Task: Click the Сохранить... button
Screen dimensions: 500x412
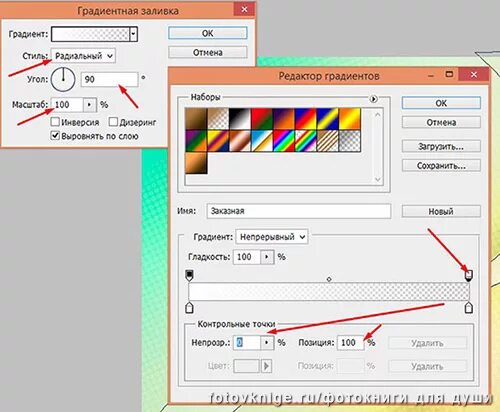Action: [441, 165]
